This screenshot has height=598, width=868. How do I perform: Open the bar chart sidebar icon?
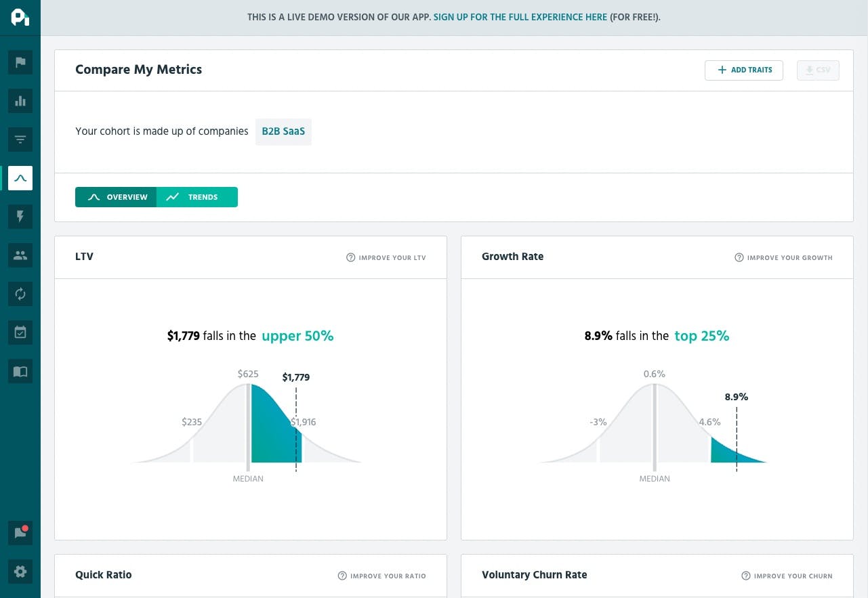(20, 102)
